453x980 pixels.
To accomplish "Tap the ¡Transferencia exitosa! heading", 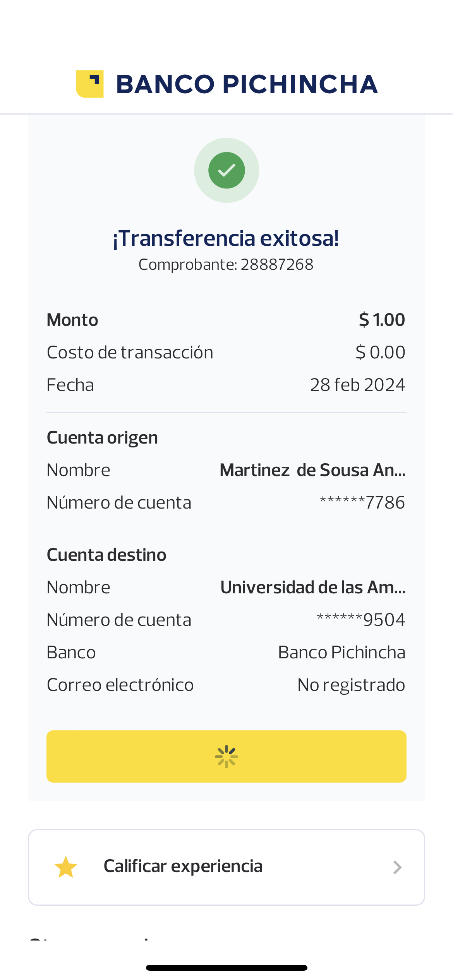I will 226,238.
